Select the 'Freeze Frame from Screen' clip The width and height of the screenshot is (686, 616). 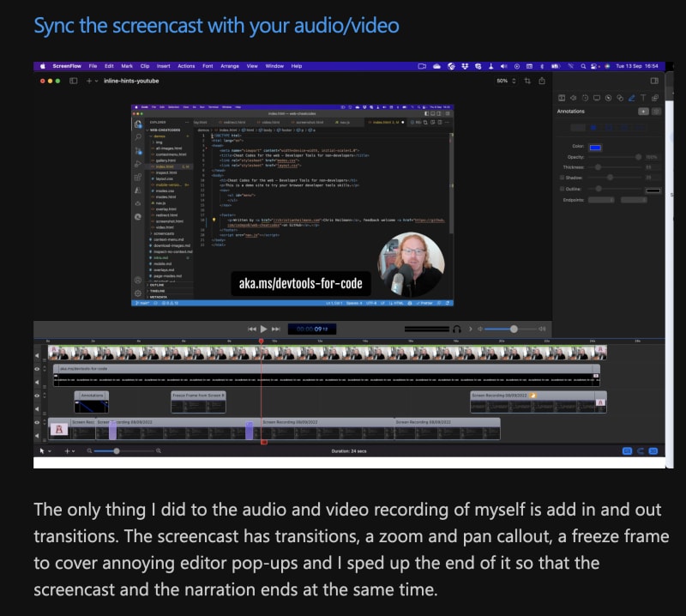click(198, 402)
